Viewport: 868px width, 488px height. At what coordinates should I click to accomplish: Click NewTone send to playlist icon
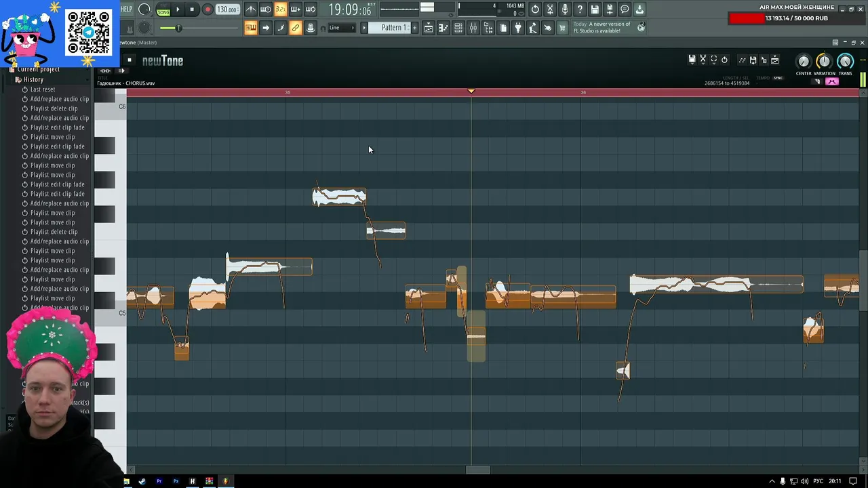click(x=774, y=60)
